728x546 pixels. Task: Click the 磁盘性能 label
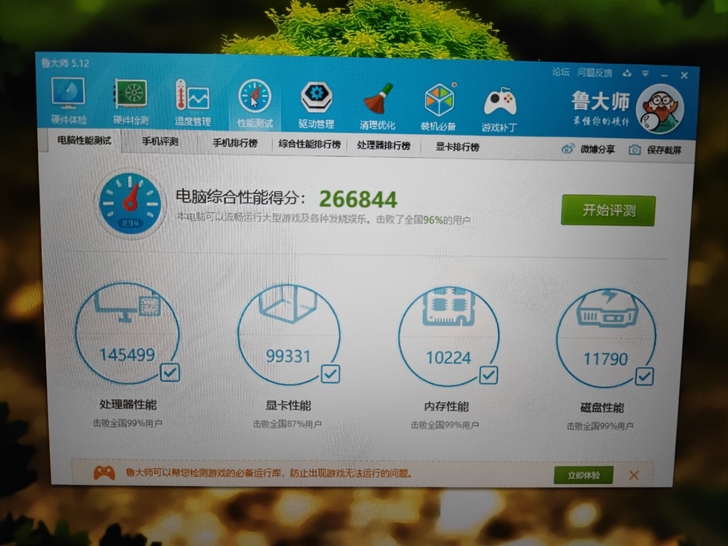[602, 408]
